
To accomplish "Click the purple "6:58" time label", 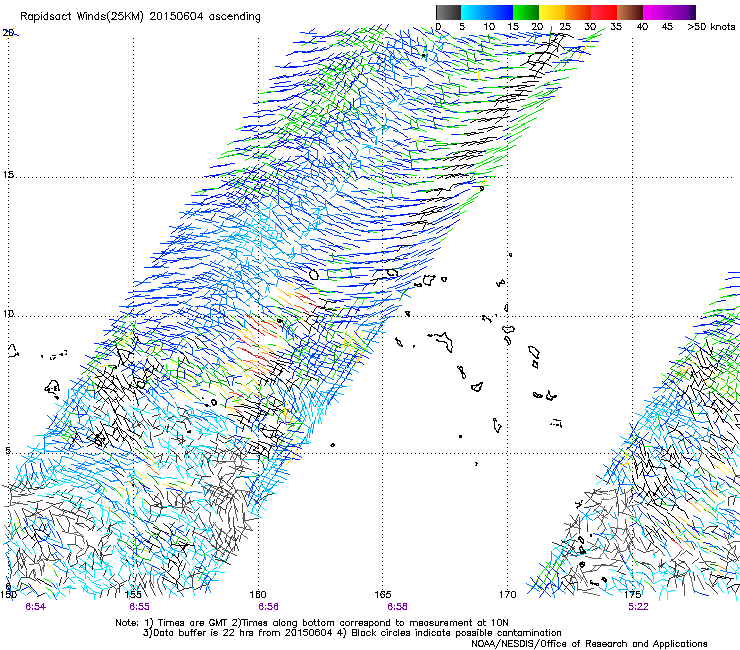I will (397, 607).
